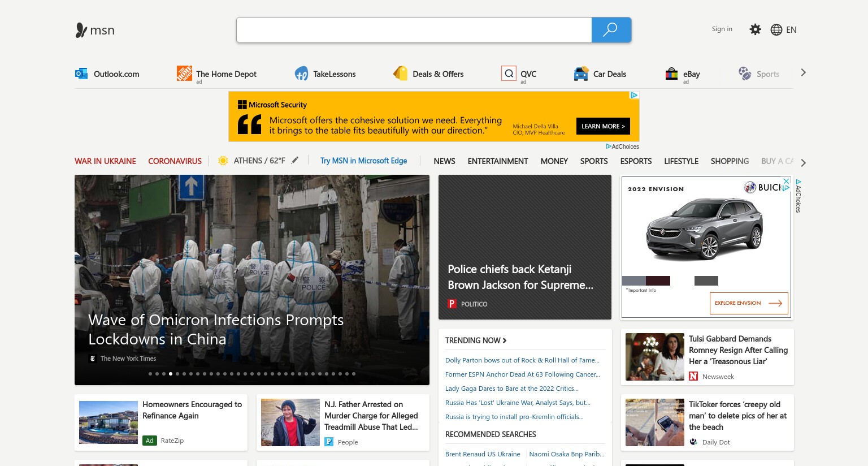Click the Politico source icon
The height and width of the screenshot is (466, 868).
click(452, 304)
